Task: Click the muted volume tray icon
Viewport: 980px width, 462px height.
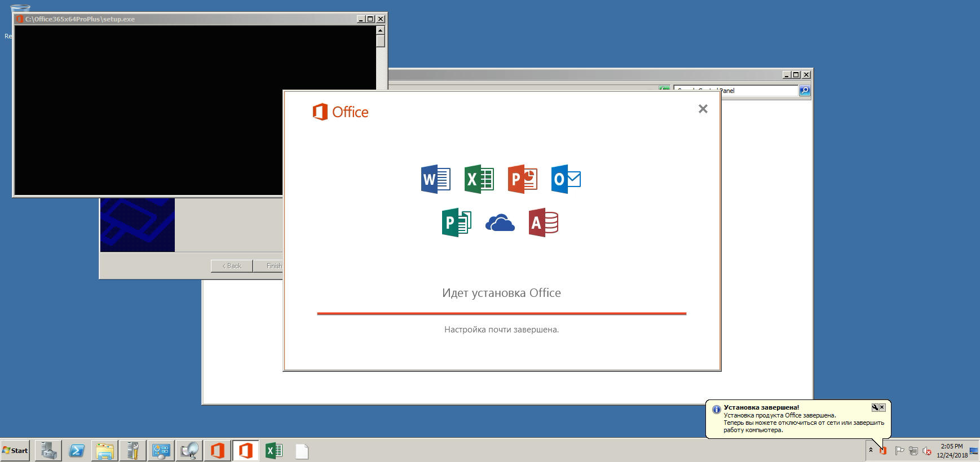Action: click(926, 451)
